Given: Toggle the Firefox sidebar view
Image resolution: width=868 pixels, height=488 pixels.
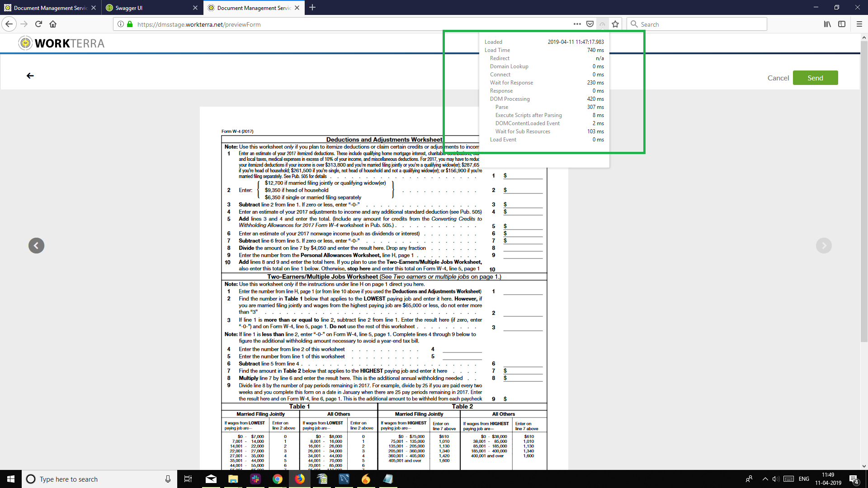Looking at the screenshot, I should (842, 24).
